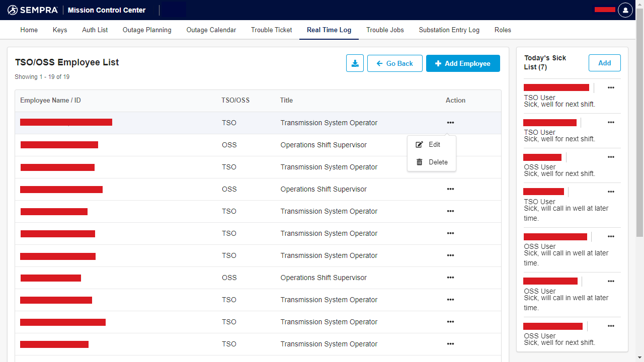Add an entry to Today's Sick List
Viewport: 644px width, 362px height.
pos(604,63)
